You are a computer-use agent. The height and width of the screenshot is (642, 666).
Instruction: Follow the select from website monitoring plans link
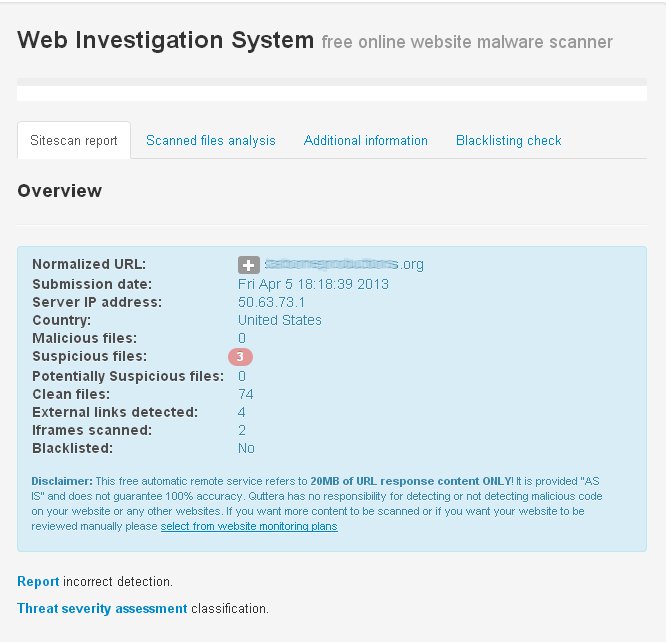pos(249,526)
